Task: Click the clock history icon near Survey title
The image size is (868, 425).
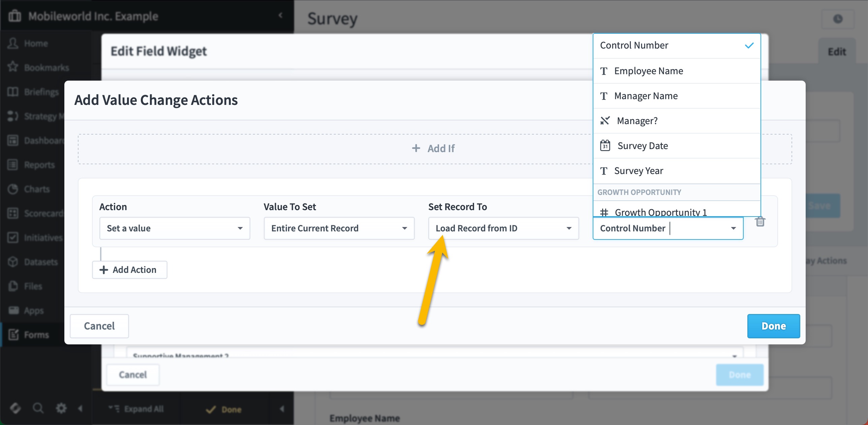Action: pyautogui.click(x=838, y=19)
